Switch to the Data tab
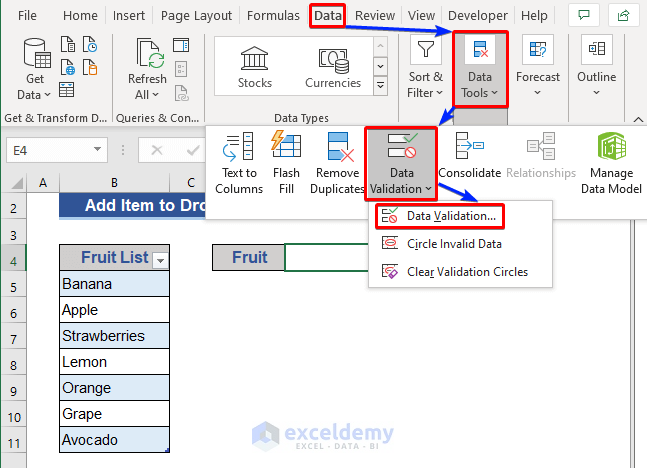The image size is (647, 468). [x=328, y=16]
